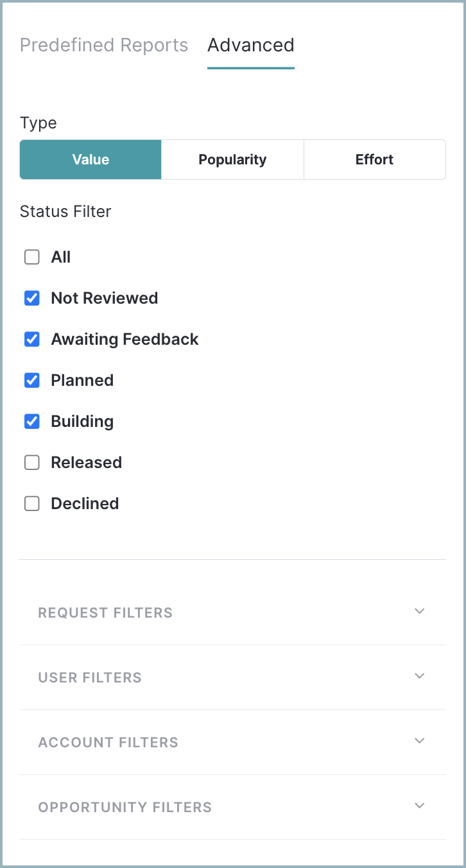Check the All status checkbox
Image resolution: width=466 pixels, height=868 pixels.
click(x=32, y=257)
